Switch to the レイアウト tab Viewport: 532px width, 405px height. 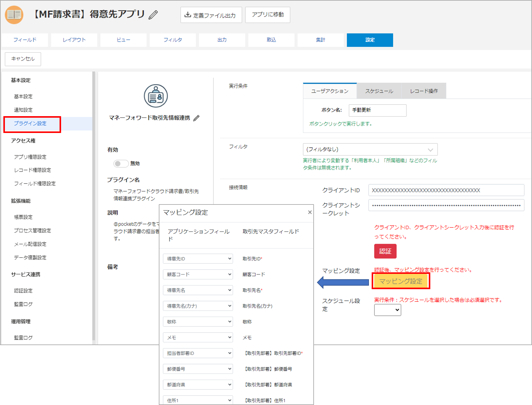coord(74,40)
